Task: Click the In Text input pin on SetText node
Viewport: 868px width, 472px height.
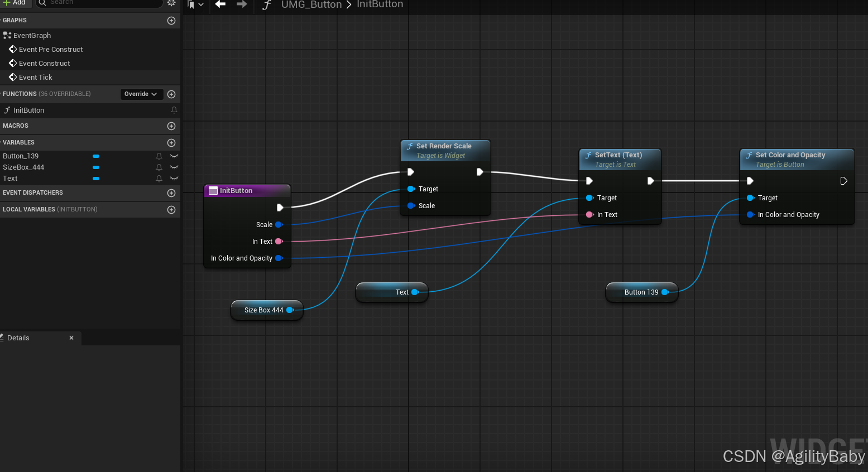Action: (x=590, y=215)
